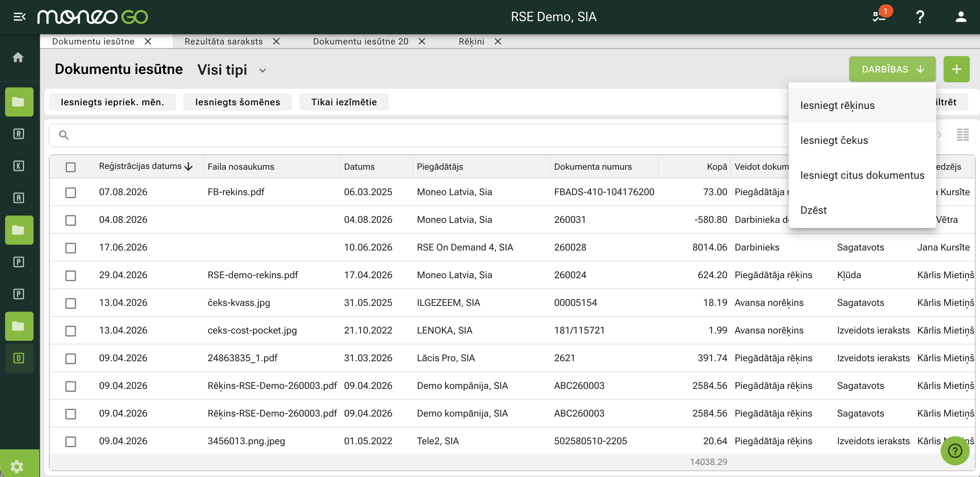Open the column layout grid icon
The image size is (980, 477).
point(963,135)
